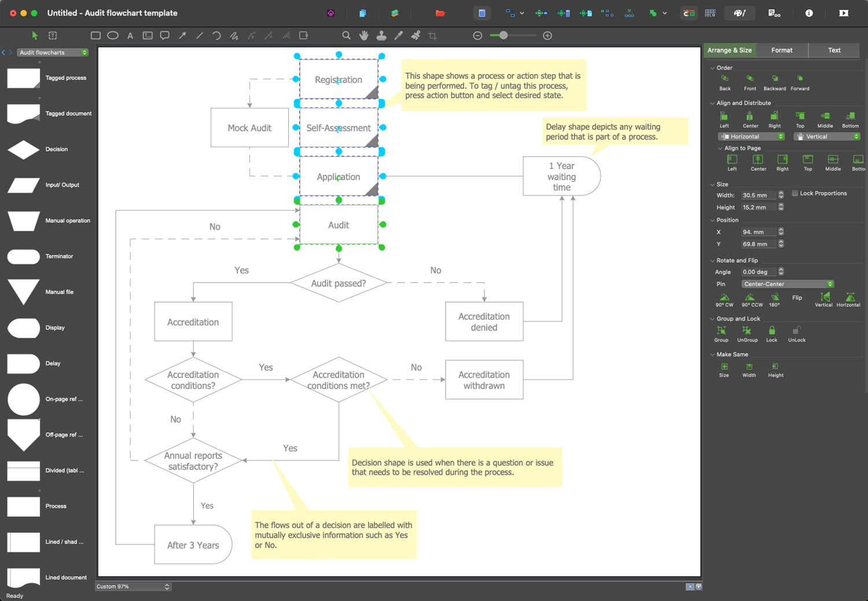Rotate selection 90° clockwise
The image size is (868, 601).
[x=724, y=297]
